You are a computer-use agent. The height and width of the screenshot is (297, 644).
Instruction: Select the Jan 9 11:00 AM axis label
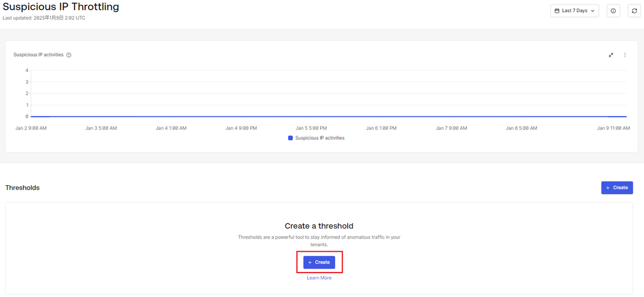(613, 128)
